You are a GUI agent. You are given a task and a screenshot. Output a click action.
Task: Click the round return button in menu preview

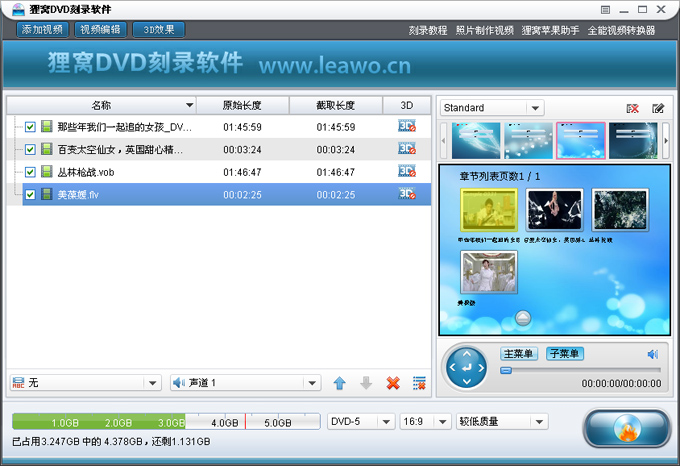(523, 318)
